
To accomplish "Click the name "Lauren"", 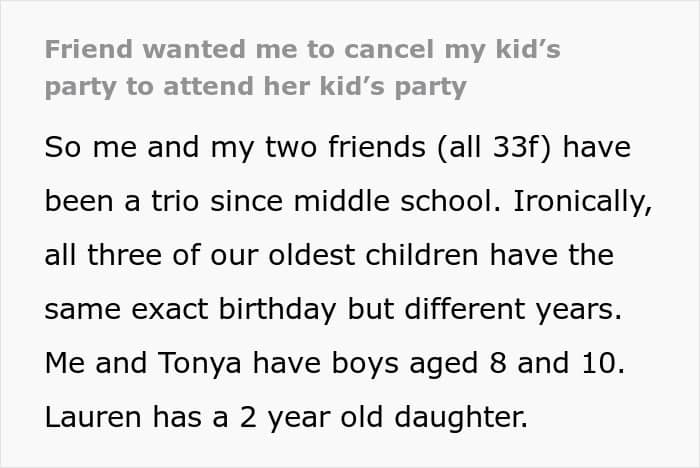I will (93, 417).
